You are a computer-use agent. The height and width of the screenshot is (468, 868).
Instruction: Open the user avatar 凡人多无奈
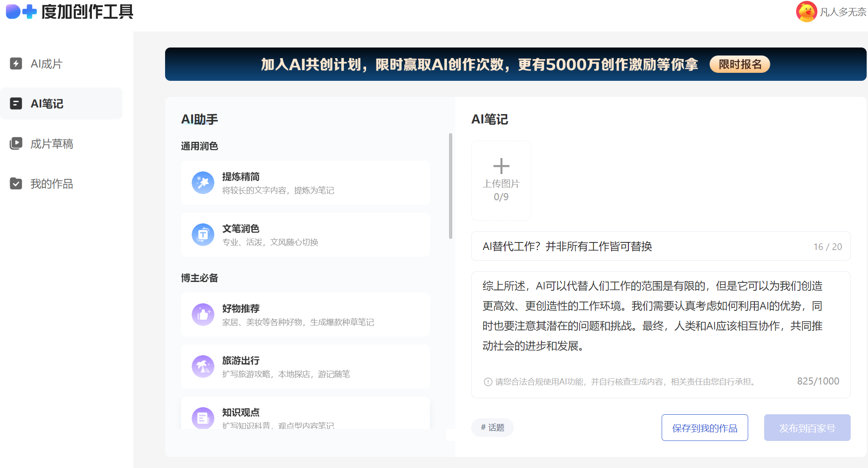806,12
